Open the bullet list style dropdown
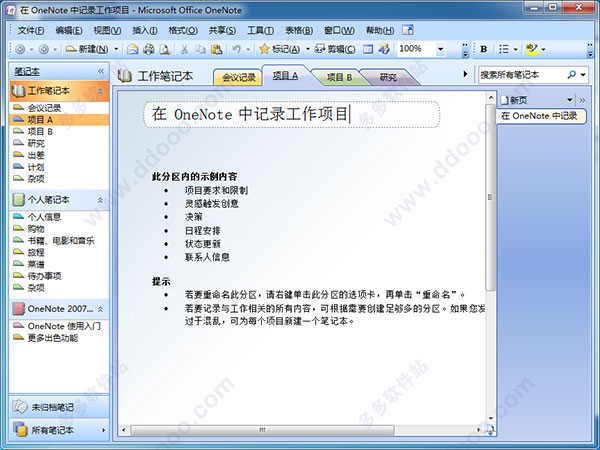600x450 pixels. tap(515, 49)
